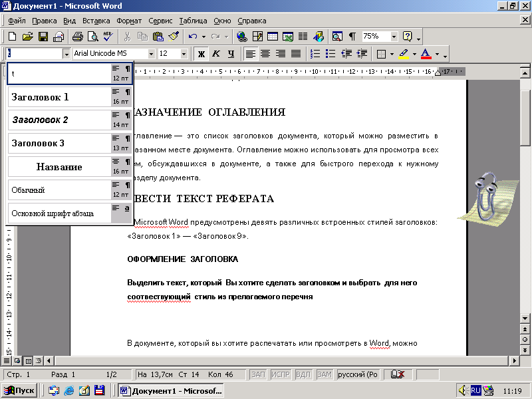This screenshot has width=532, height=399.
Task: Choose Заголовок 3 style
Action: (x=70, y=143)
